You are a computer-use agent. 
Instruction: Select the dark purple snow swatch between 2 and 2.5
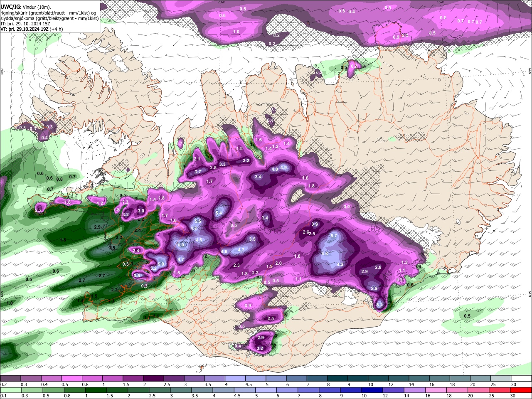click(x=153, y=378)
